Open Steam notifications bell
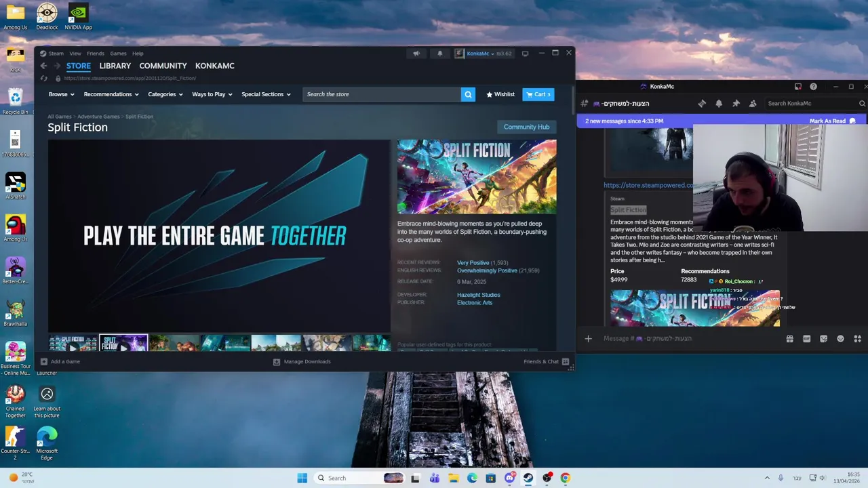Screen dimensions: 868x488 (x=439, y=54)
